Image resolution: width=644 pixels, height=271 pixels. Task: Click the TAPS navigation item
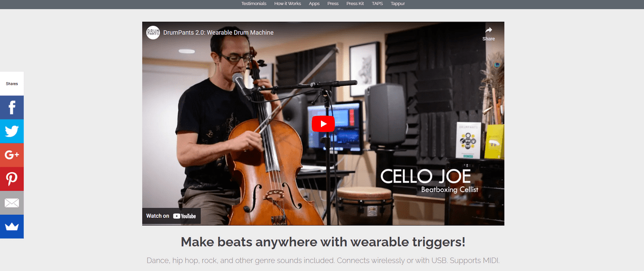(377, 4)
